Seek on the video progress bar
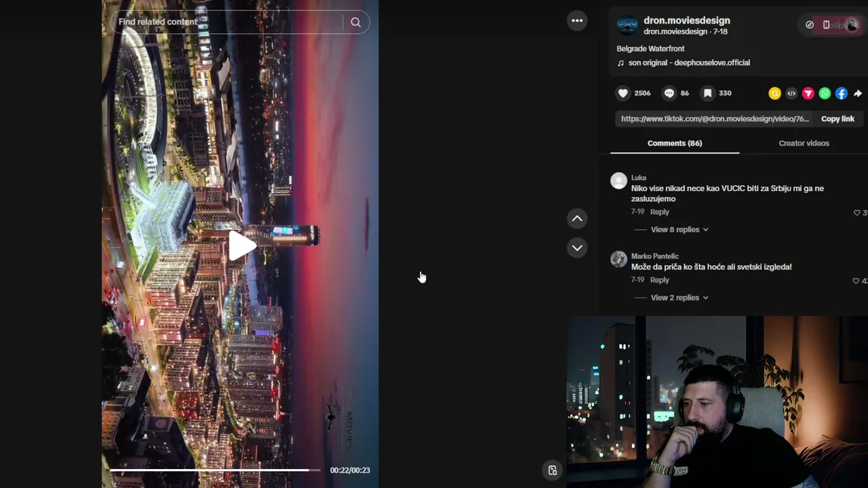Screen dimensions: 868x488 point(215,470)
